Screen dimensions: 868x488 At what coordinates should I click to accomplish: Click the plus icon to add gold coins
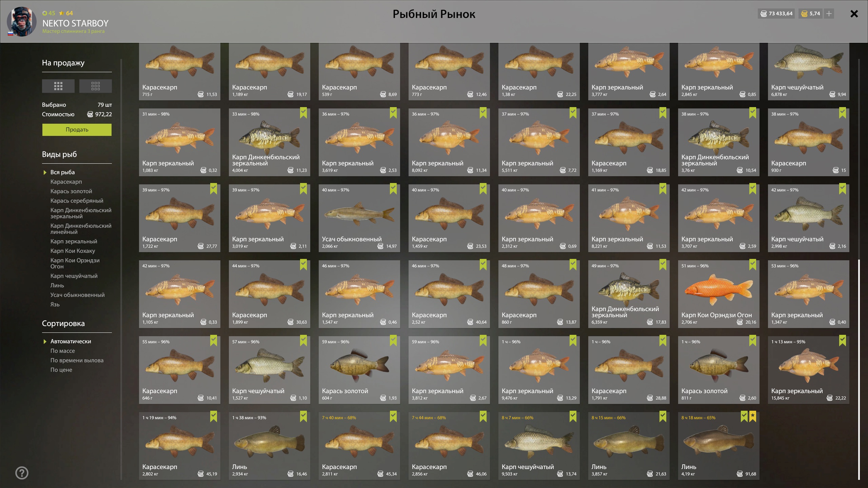829,14
